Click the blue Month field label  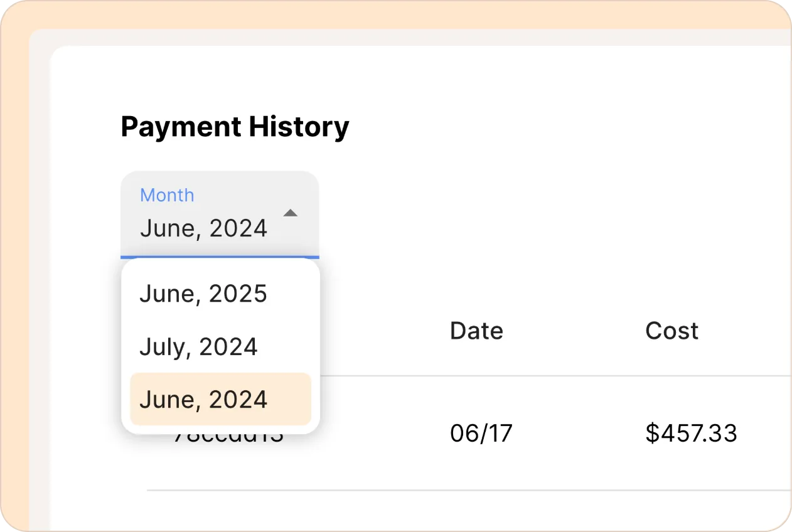(x=167, y=195)
